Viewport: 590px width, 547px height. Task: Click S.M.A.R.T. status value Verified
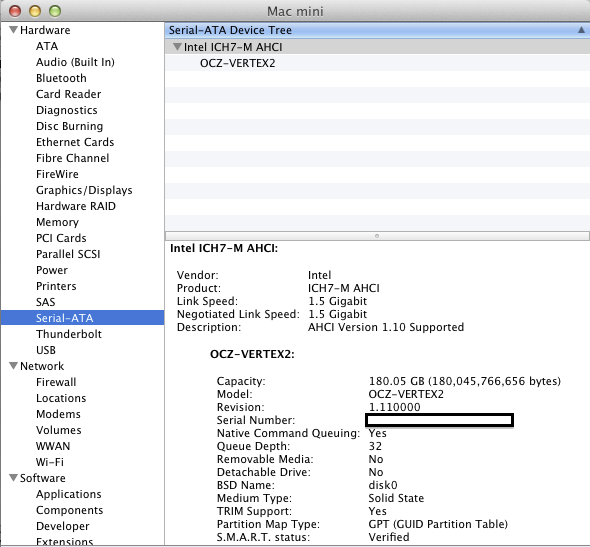click(x=389, y=537)
